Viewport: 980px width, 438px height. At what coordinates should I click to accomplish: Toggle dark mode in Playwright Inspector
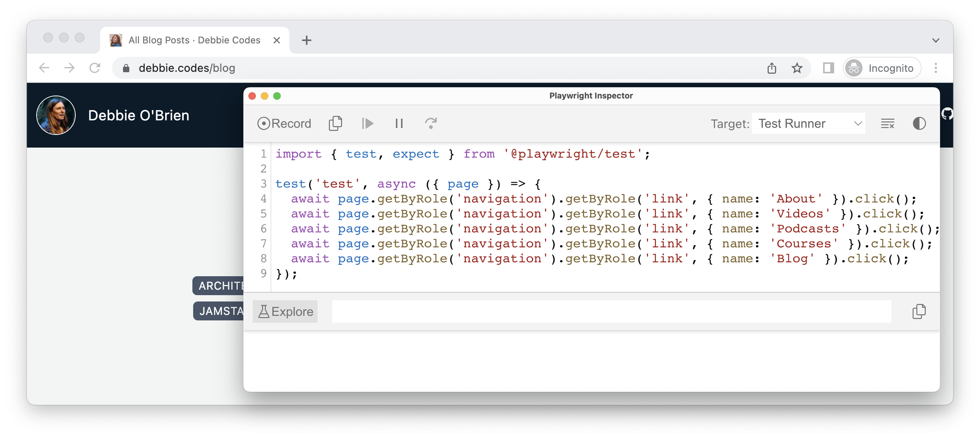point(919,123)
